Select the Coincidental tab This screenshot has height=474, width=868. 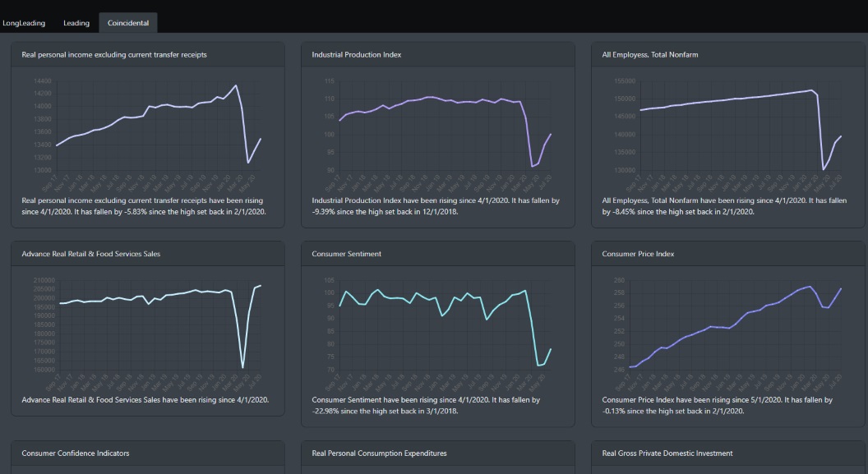(x=128, y=23)
